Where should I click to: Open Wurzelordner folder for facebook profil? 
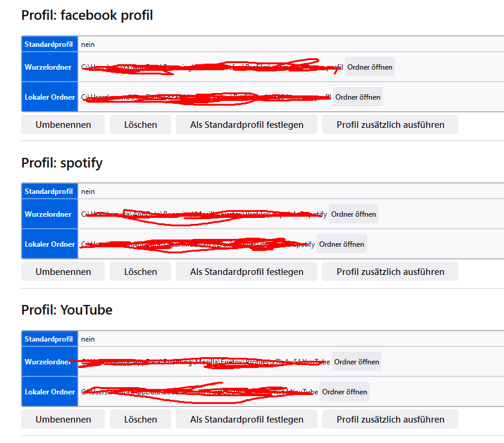tap(370, 67)
